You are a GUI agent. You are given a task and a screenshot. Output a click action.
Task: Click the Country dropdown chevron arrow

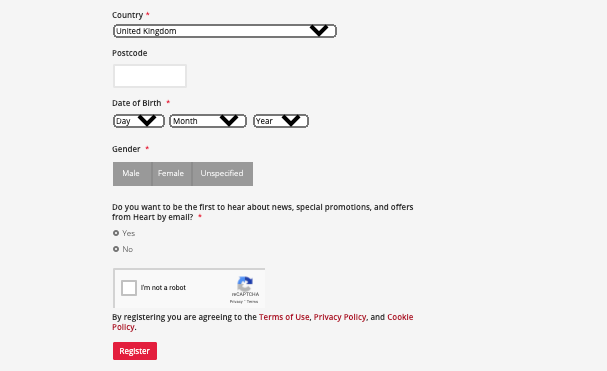(319, 31)
